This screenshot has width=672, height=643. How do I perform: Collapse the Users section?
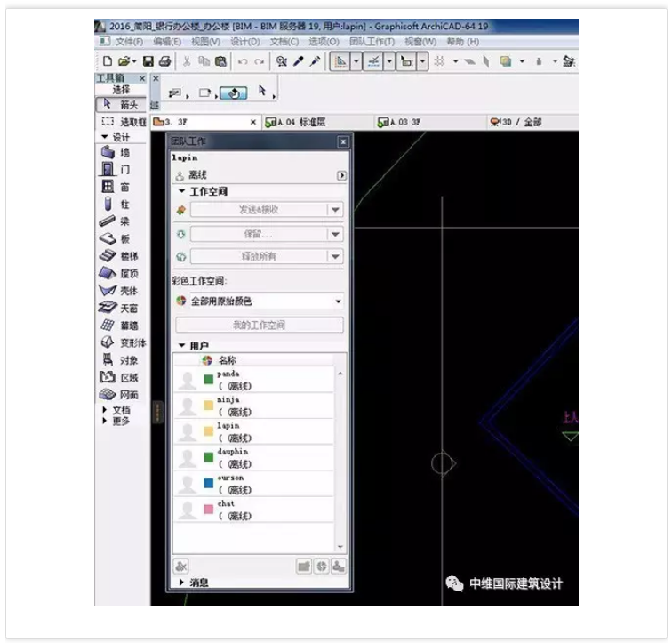(x=181, y=345)
